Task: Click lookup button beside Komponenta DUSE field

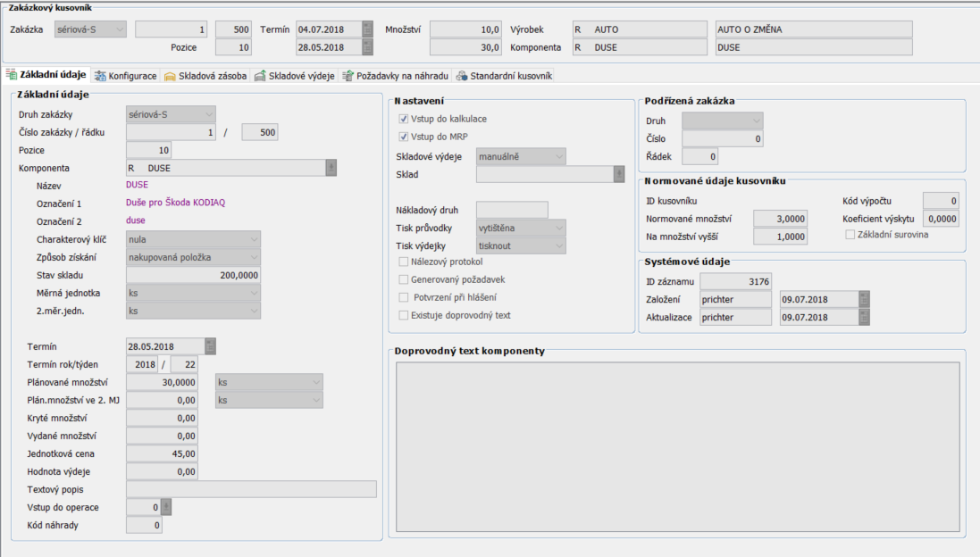Action: click(x=331, y=167)
